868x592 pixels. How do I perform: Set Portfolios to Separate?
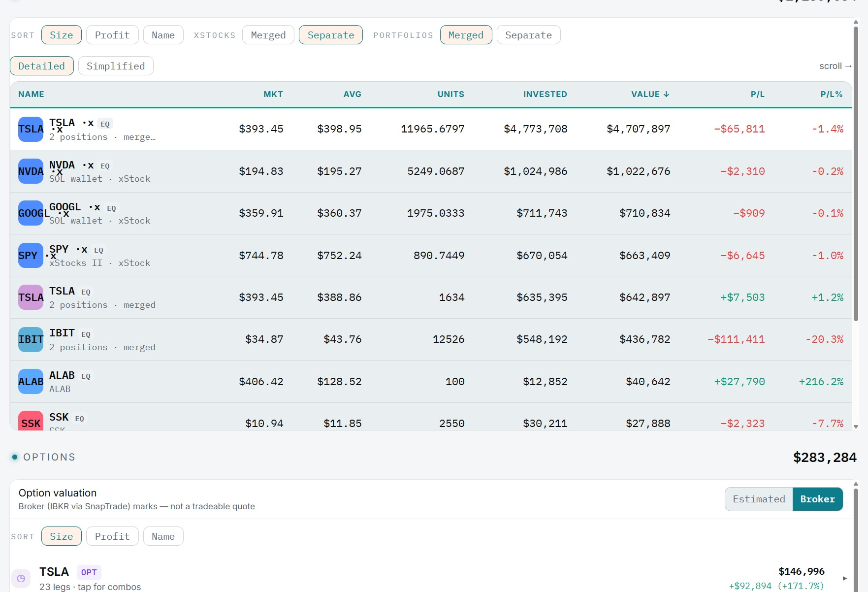tap(528, 35)
